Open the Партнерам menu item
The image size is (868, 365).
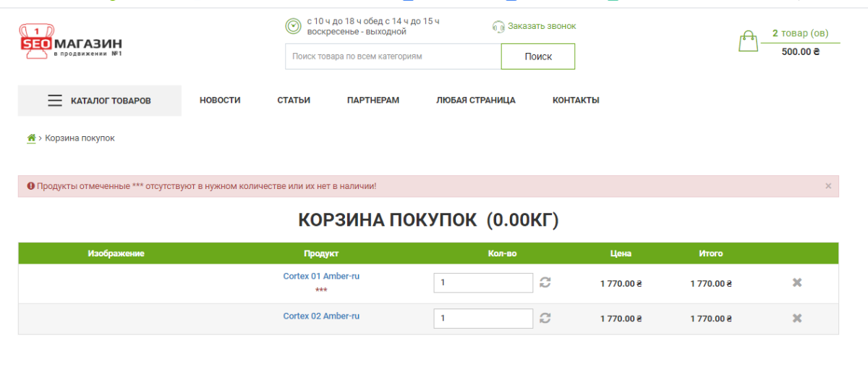click(373, 101)
